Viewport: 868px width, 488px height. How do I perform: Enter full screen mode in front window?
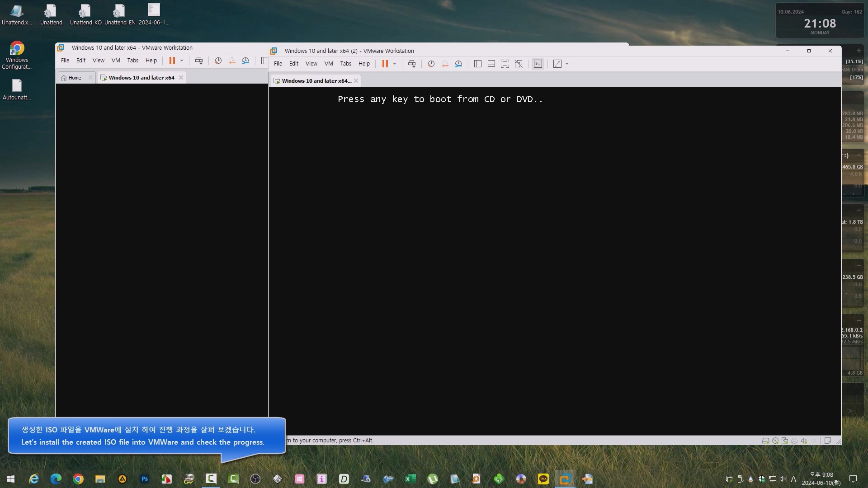pyautogui.click(x=505, y=64)
